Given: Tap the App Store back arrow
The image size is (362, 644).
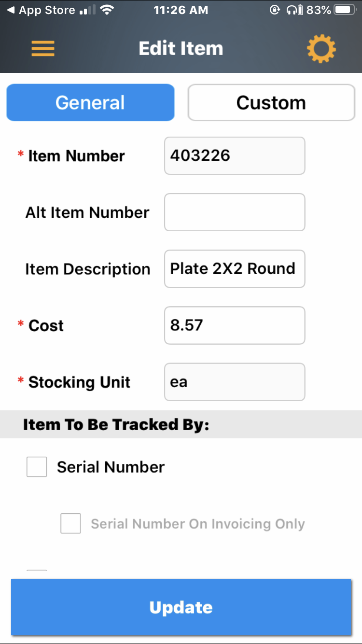Looking at the screenshot, I should (x=11, y=10).
